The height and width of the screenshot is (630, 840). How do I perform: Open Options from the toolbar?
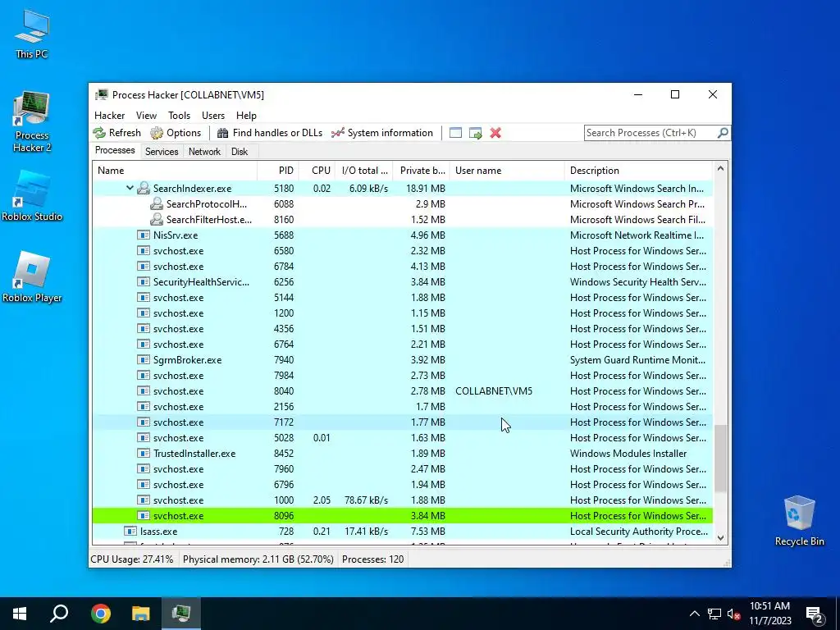click(176, 133)
